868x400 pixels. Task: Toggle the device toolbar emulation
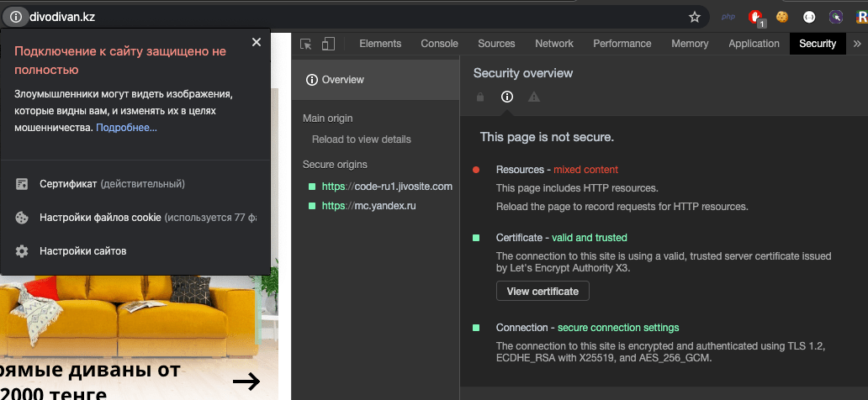coord(328,44)
